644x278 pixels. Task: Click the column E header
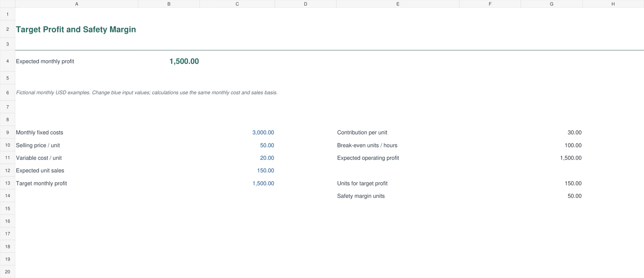398,4
